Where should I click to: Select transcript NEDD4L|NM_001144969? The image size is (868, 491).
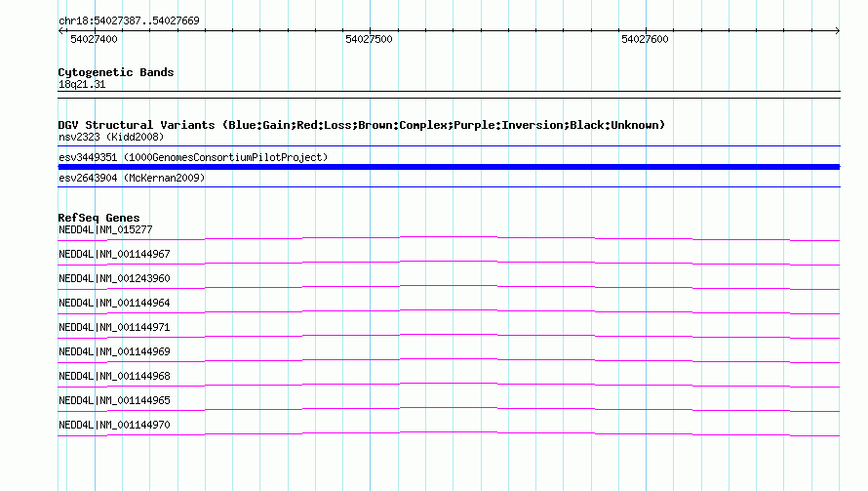tap(114, 351)
